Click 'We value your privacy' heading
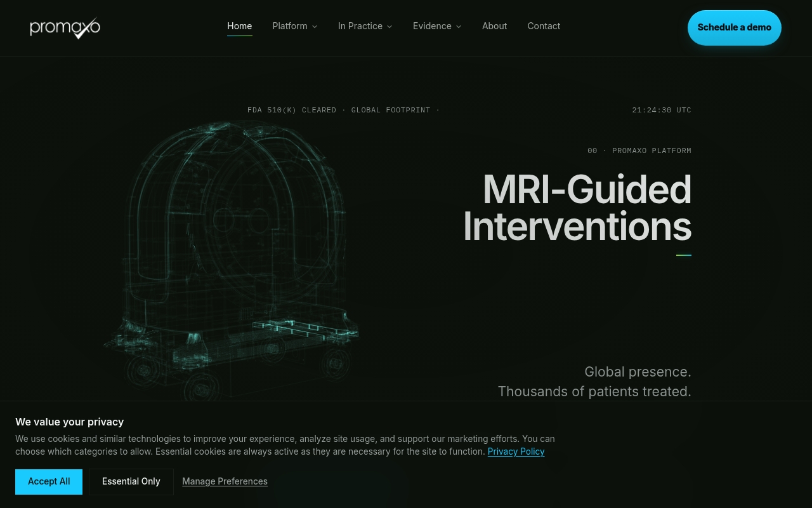This screenshot has width=812, height=508. click(70, 422)
